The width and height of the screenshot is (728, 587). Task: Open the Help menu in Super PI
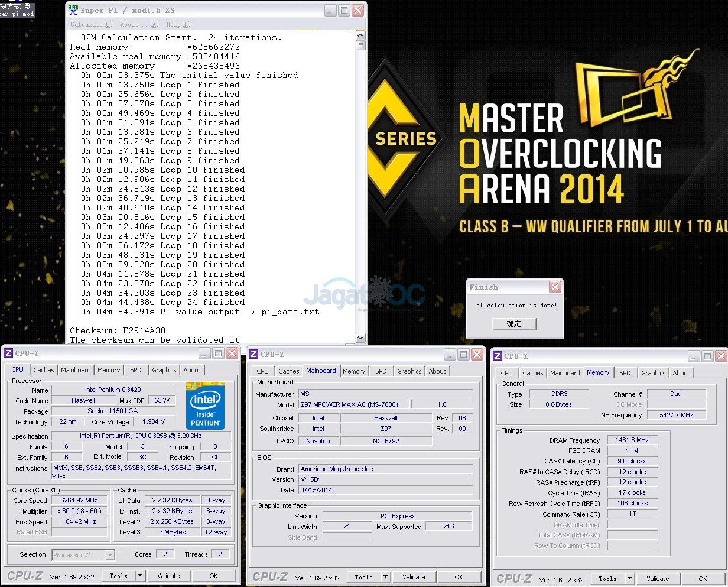pyautogui.click(x=178, y=24)
